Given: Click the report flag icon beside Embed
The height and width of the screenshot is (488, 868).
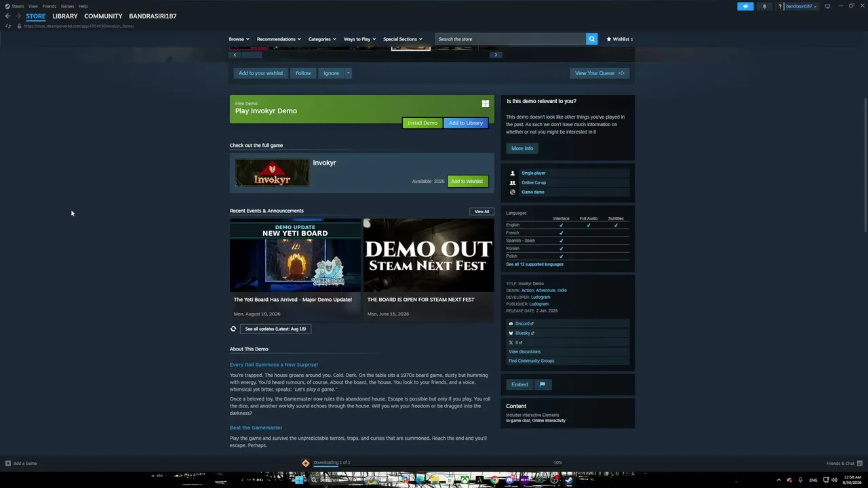Looking at the screenshot, I should coord(542,384).
